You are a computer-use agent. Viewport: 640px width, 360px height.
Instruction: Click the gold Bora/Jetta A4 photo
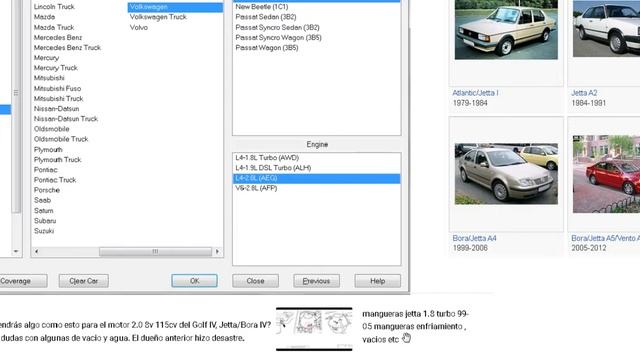tap(506, 173)
